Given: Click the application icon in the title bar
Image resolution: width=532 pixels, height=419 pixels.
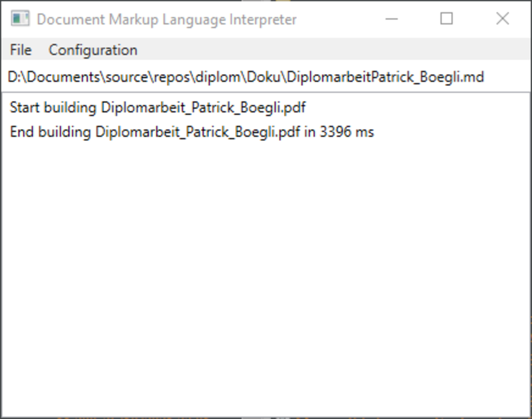Looking at the screenshot, I should tap(20, 19).
